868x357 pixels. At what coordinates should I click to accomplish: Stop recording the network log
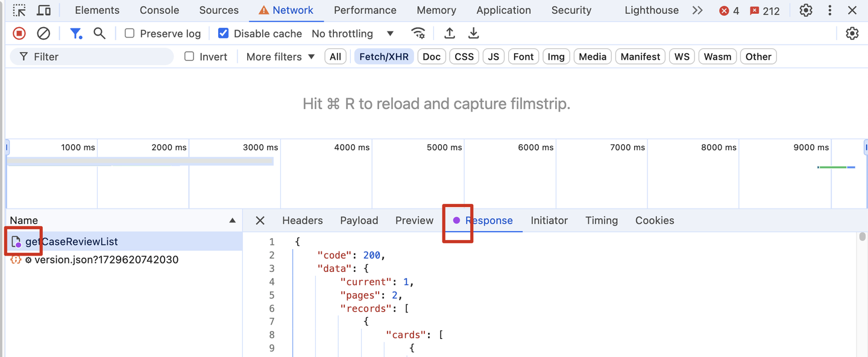point(19,34)
